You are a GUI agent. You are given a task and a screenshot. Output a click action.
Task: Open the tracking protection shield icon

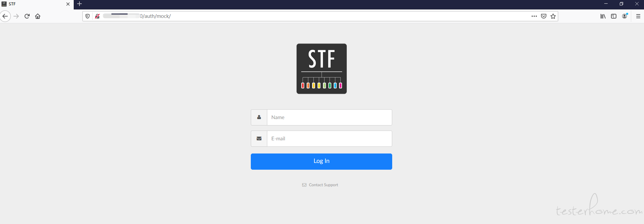pyautogui.click(x=88, y=16)
